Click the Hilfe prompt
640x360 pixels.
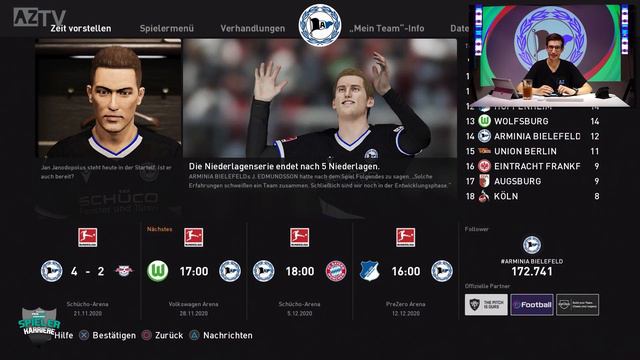pyautogui.click(x=64, y=336)
